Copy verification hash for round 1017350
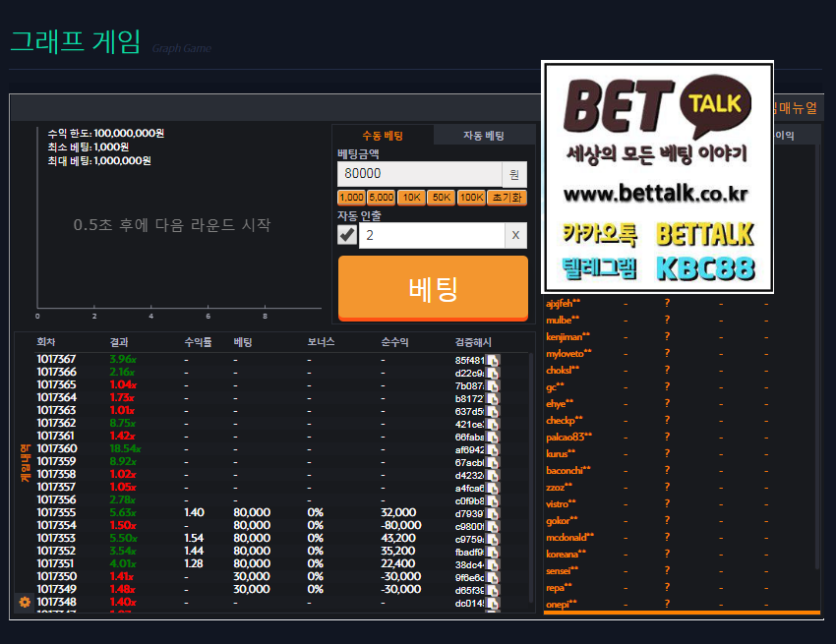 point(493,578)
